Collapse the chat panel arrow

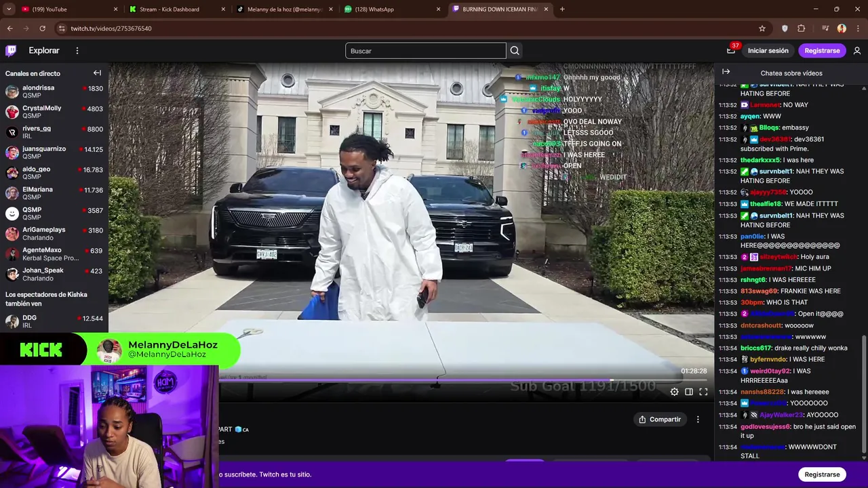point(726,72)
